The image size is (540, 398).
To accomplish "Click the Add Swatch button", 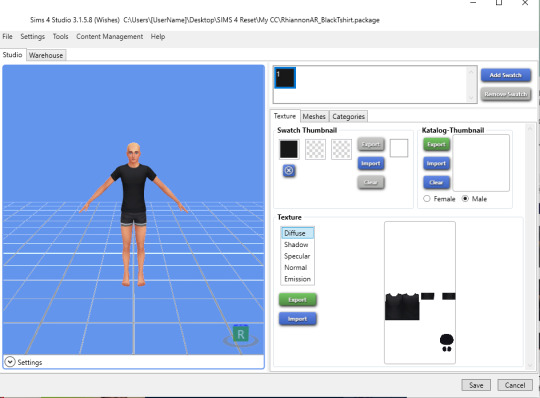I will pos(505,75).
